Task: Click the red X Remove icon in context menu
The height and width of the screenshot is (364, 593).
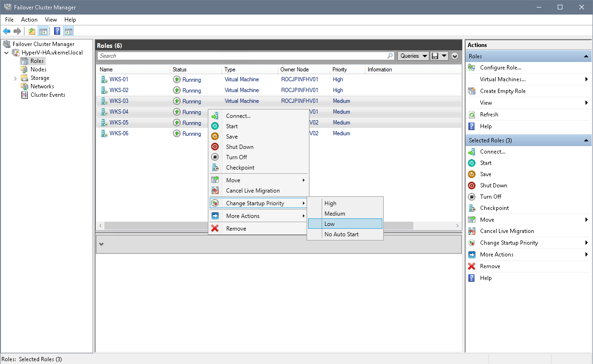Action: click(215, 229)
